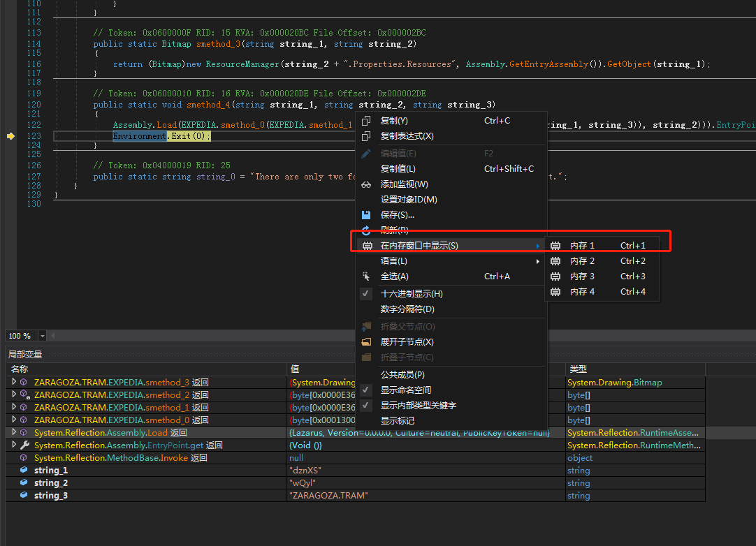Click the copy icon beside 复制(Y)

(x=366, y=121)
